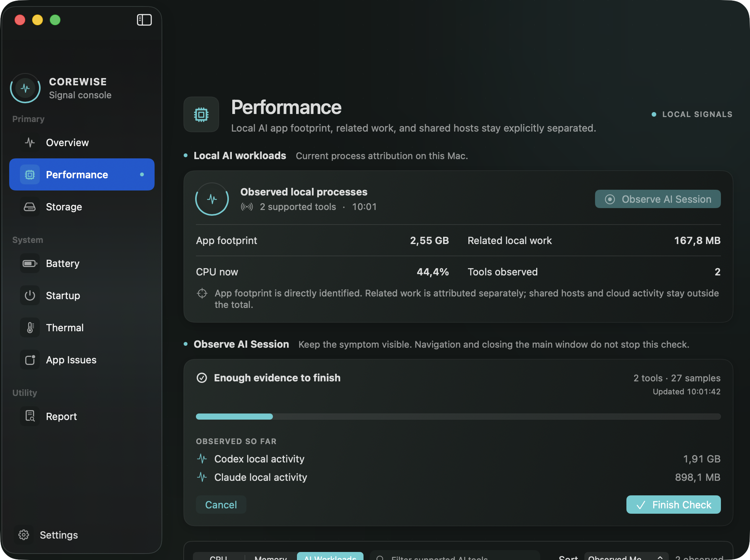Open the Thermal section
750x560 pixels.
pos(82,328)
